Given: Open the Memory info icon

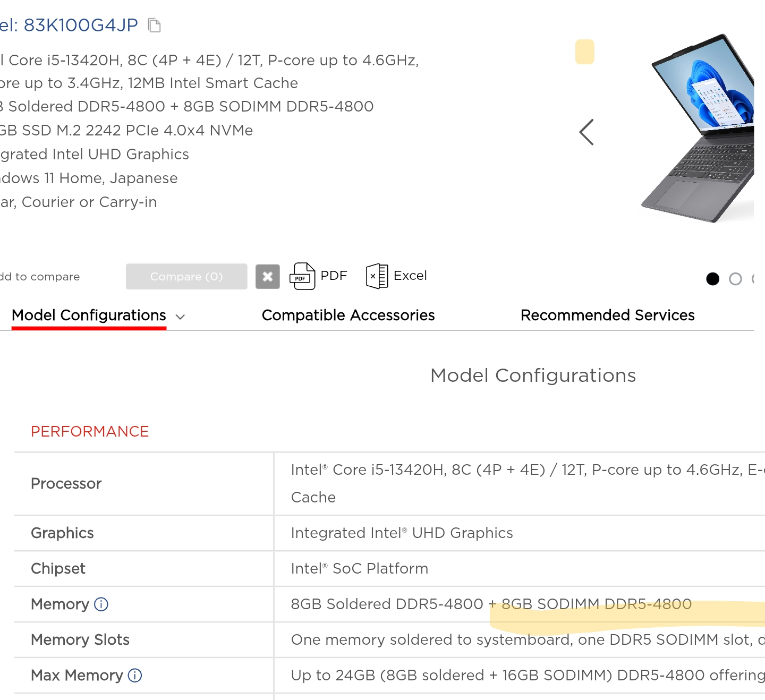Looking at the screenshot, I should click(x=101, y=604).
